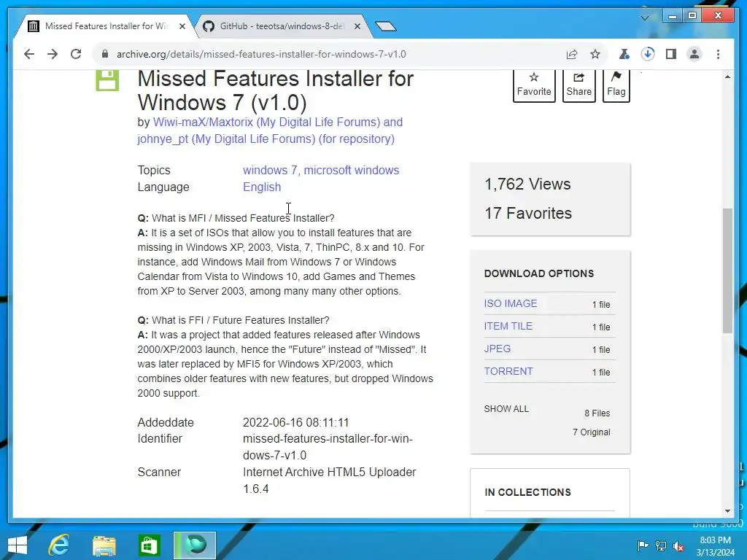Launch Internet Explorer from taskbar
The image size is (747, 560).
point(59,545)
